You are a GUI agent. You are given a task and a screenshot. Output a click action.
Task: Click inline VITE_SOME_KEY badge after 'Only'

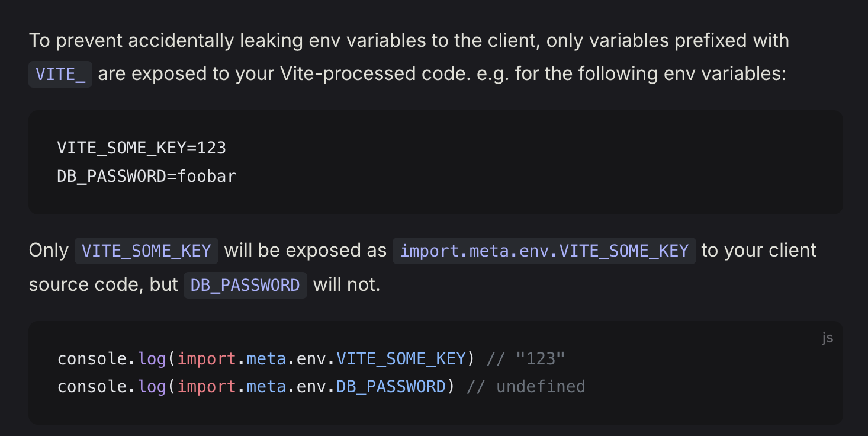tap(146, 251)
